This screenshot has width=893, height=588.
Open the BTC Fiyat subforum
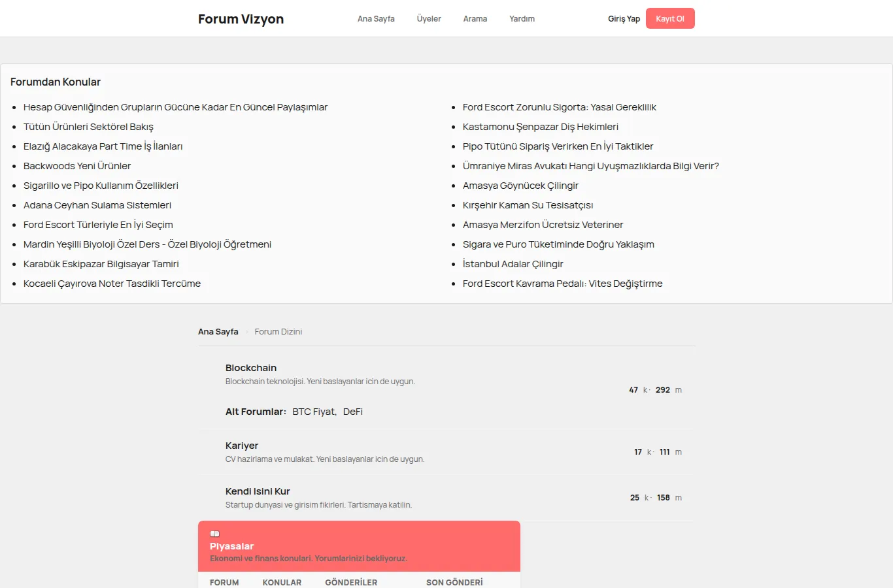click(314, 412)
